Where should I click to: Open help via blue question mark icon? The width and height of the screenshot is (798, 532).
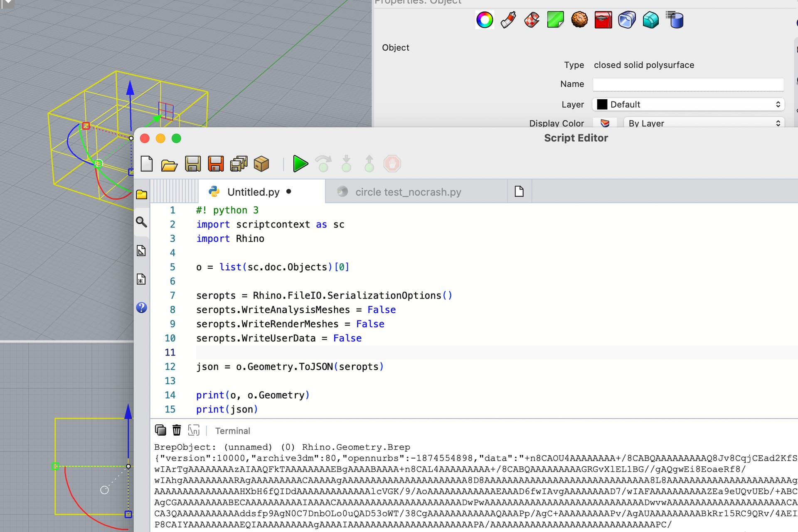(x=141, y=307)
